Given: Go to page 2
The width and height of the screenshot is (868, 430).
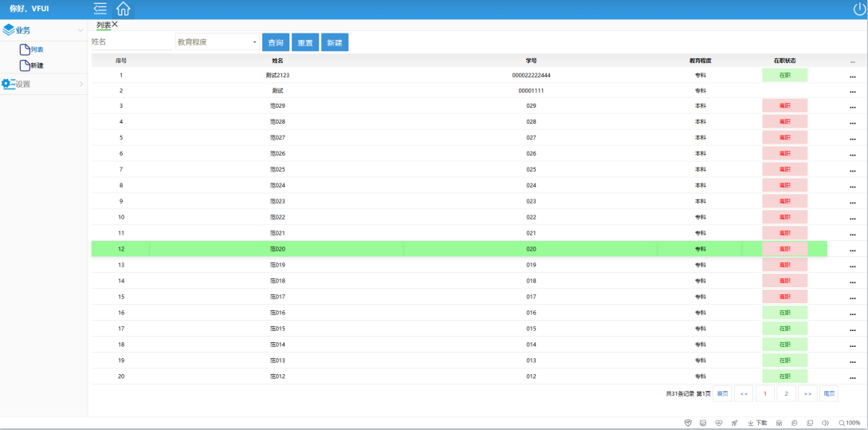Looking at the screenshot, I should click(786, 393).
